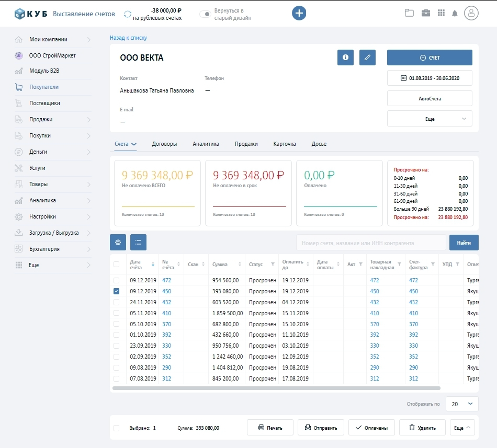Viewport: 497px width, 448px height.
Task: Open the info icon beside ООО ВЕКТА
Action: [345, 58]
